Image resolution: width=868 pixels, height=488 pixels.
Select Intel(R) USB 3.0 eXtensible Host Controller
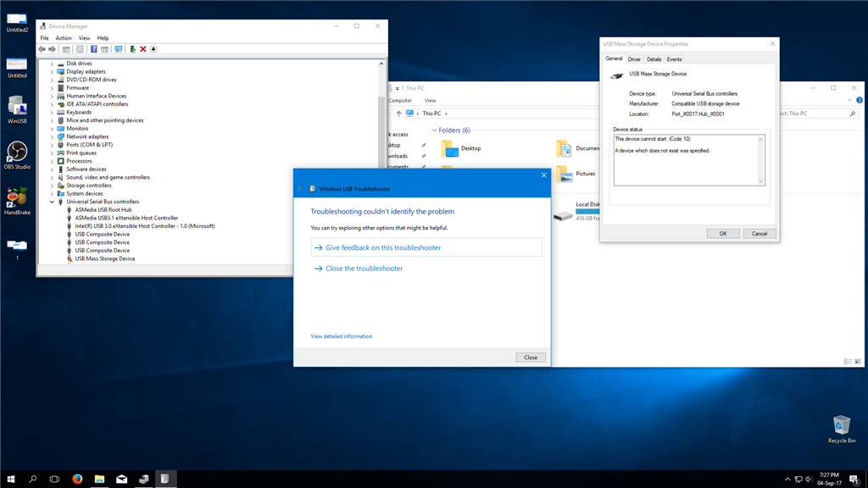pyautogui.click(x=144, y=225)
